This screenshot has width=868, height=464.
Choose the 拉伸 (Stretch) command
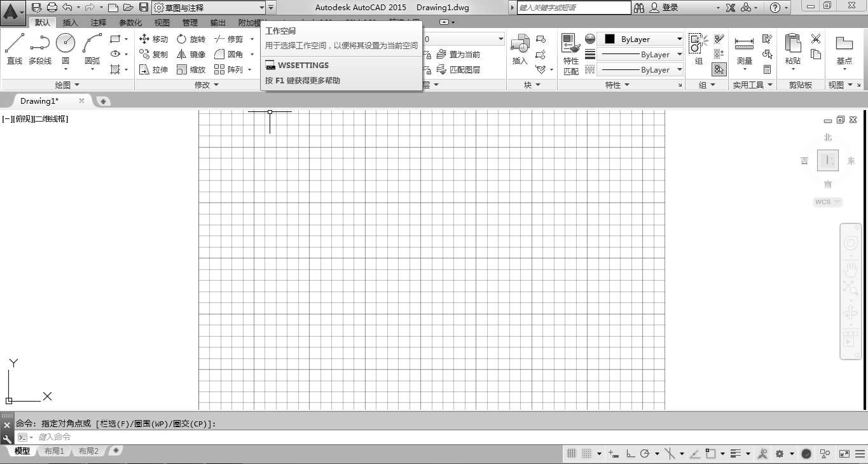[x=153, y=69]
